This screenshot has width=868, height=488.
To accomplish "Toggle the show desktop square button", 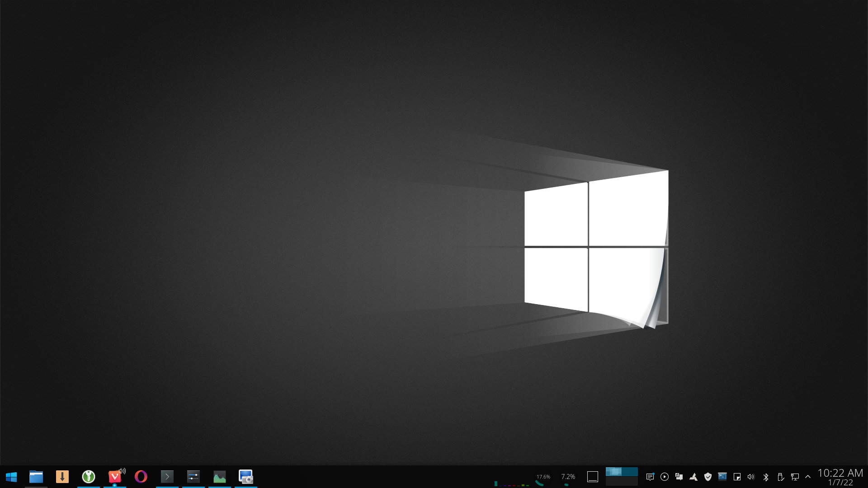I will (x=593, y=477).
